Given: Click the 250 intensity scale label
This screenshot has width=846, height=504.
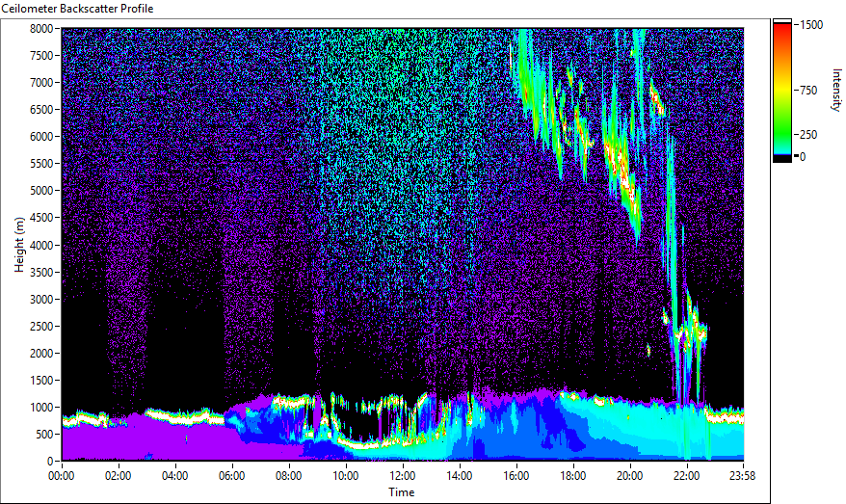Looking at the screenshot, I should pos(808,135).
